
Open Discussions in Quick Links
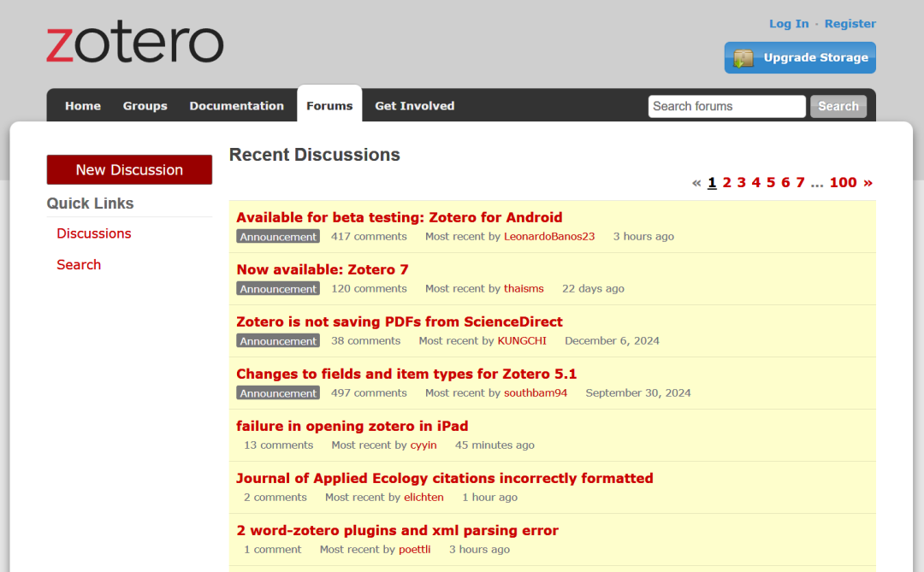pyautogui.click(x=94, y=233)
